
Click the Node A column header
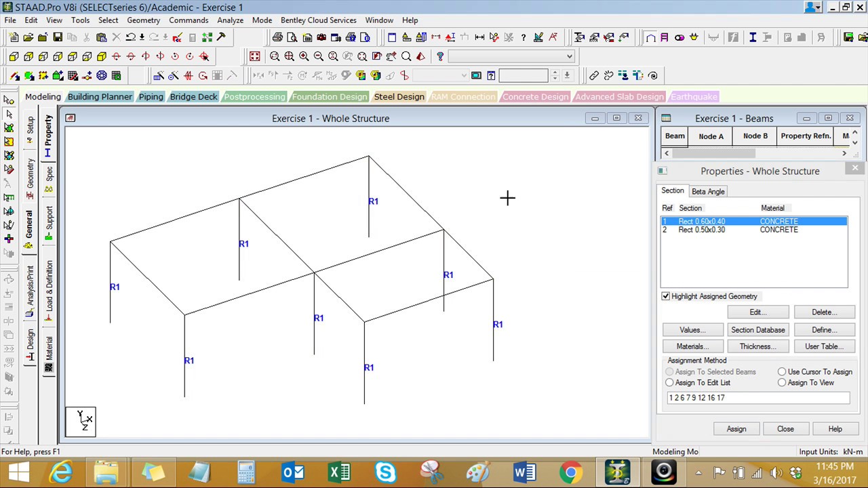click(x=711, y=136)
